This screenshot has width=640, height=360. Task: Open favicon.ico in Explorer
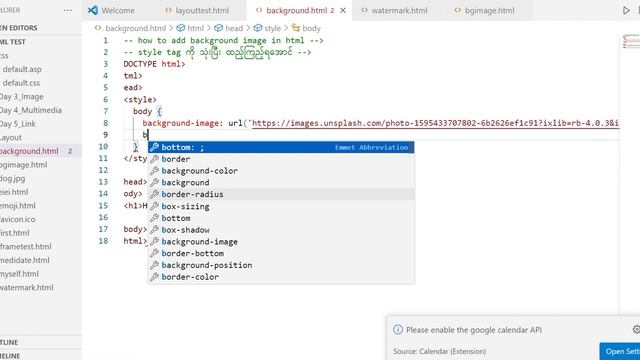tap(41, 219)
